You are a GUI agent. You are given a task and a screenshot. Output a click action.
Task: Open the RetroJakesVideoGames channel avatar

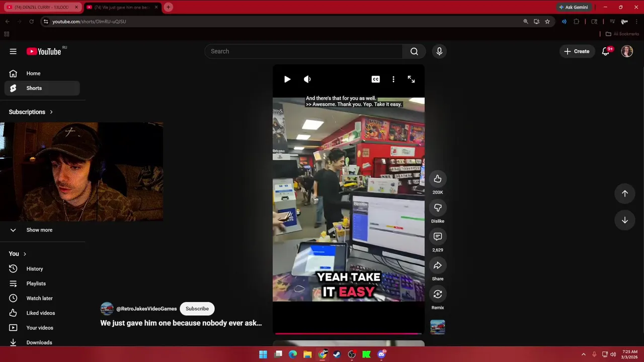coord(107,309)
